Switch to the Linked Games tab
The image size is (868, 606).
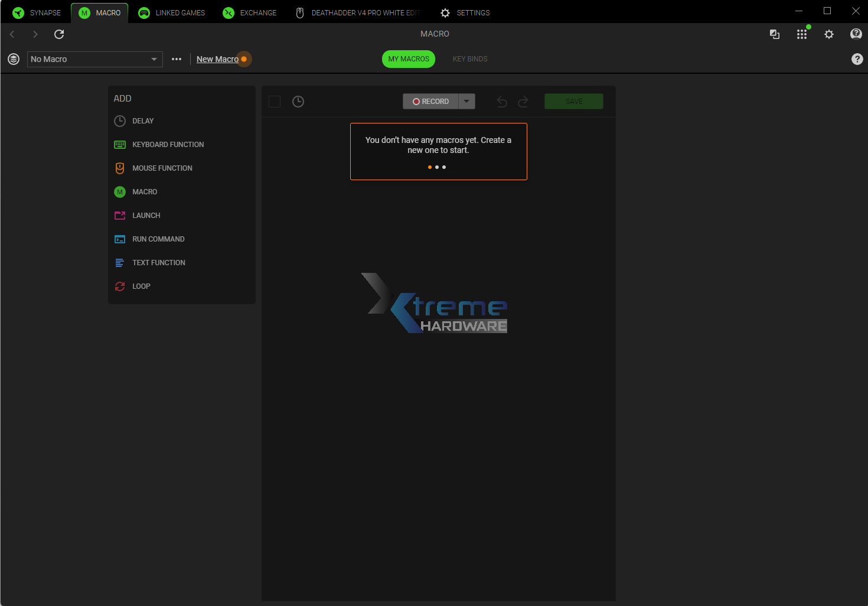pyautogui.click(x=172, y=13)
